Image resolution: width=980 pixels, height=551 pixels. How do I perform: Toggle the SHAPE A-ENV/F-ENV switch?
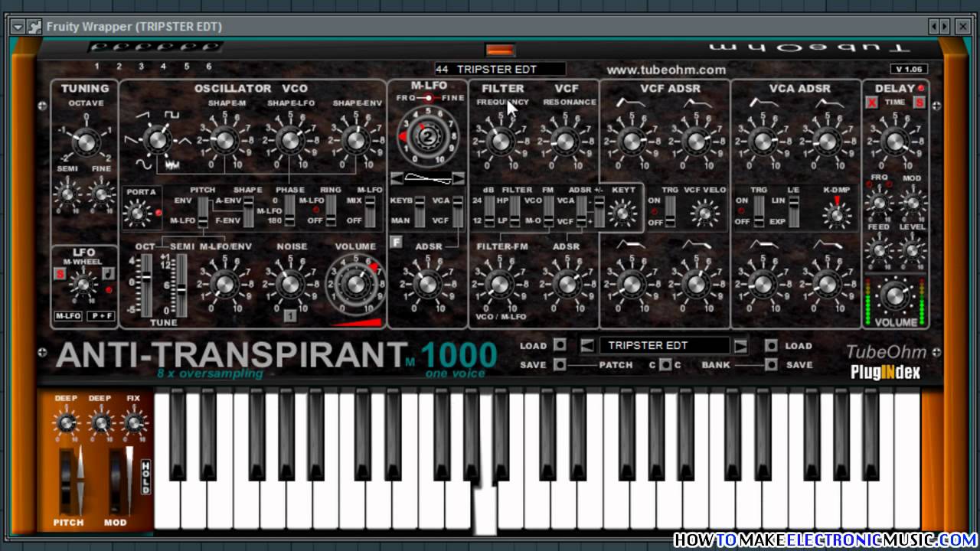[247, 211]
